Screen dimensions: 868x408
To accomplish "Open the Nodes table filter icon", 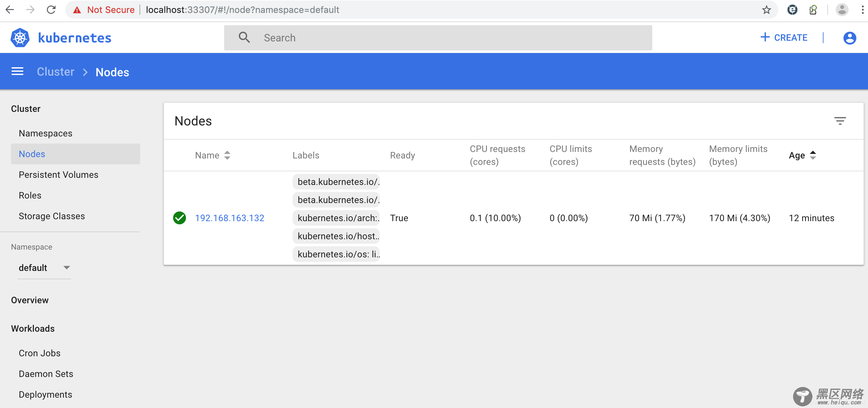I will click(x=840, y=121).
